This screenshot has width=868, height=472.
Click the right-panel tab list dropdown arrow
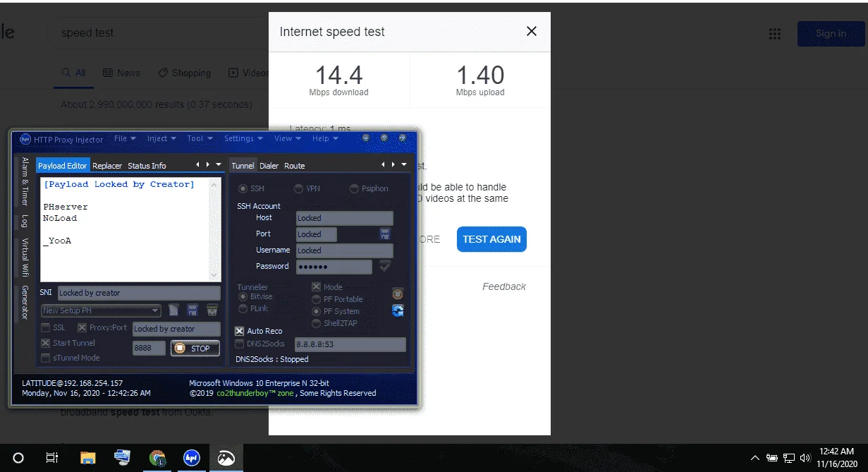[x=404, y=164]
